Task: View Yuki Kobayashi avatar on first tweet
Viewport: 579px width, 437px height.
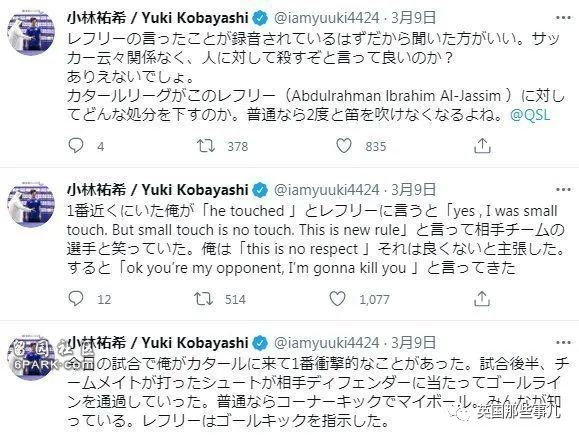Action: 31,33
